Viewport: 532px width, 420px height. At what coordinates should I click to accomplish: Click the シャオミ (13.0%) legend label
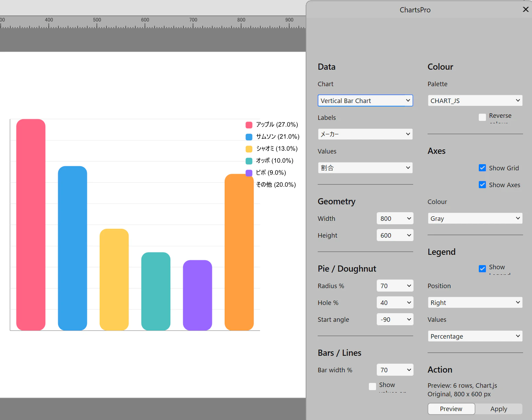point(277,149)
